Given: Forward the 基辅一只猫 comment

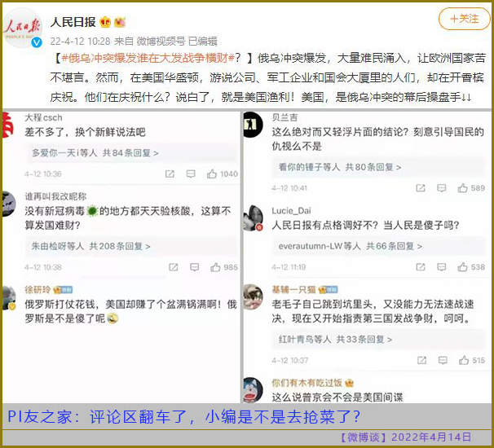Looking at the screenshot, I should tap(421, 360).
